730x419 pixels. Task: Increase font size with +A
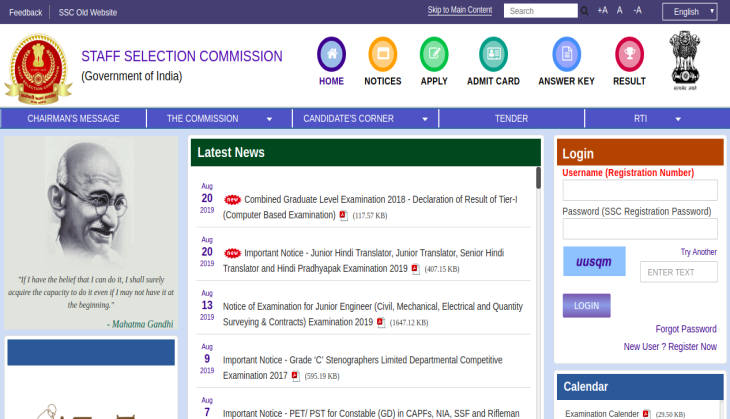coord(602,10)
